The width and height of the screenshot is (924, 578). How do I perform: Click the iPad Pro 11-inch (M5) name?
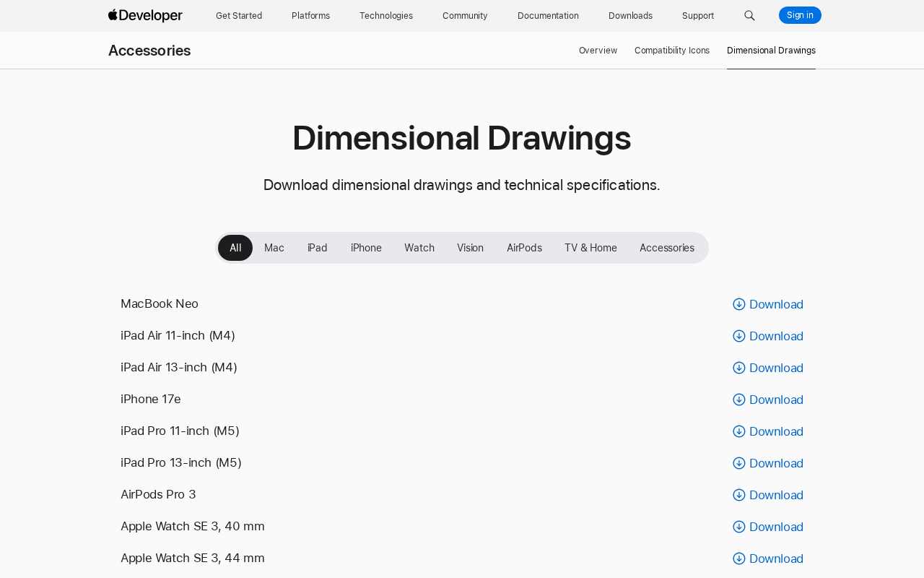[180, 431]
